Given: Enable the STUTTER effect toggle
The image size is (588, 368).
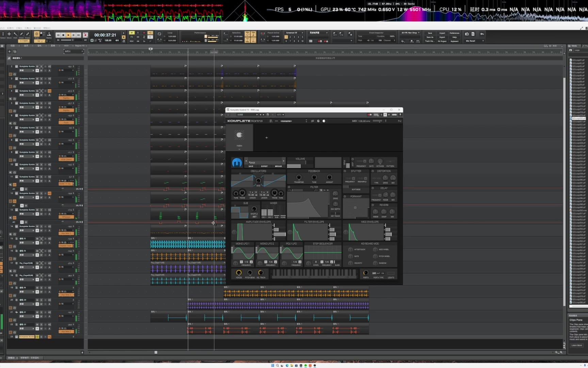Looking at the screenshot, I should click(345, 171).
